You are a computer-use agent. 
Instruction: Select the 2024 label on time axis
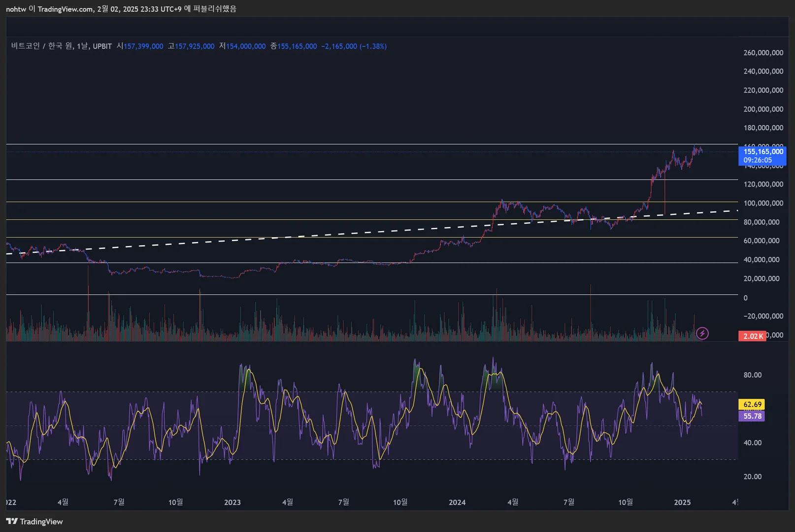(457, 502)
